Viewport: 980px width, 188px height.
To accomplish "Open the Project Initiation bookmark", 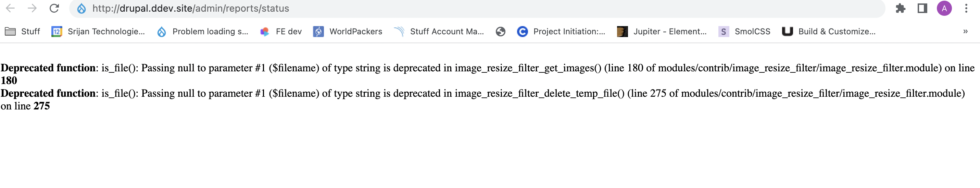I will 561,32.
